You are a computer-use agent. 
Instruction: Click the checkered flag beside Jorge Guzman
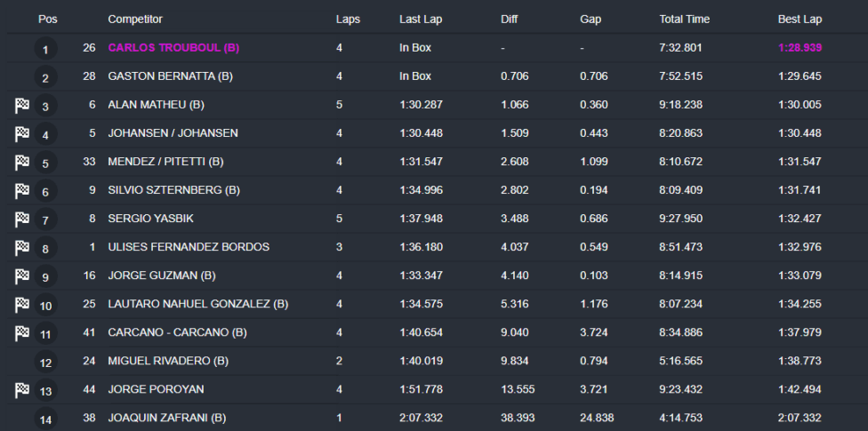click(x=22, y=276)
